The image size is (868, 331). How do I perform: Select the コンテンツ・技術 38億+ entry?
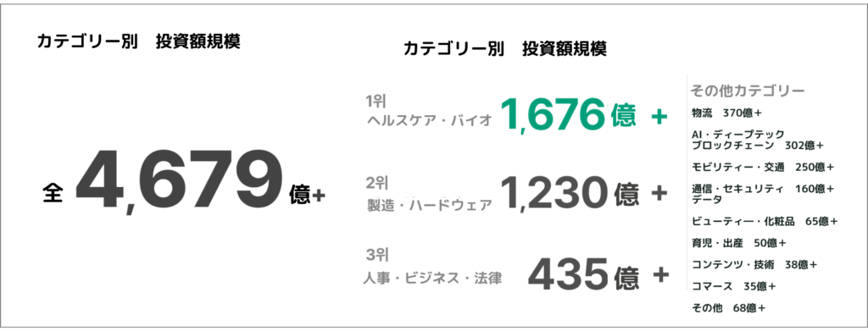[754, 265]
